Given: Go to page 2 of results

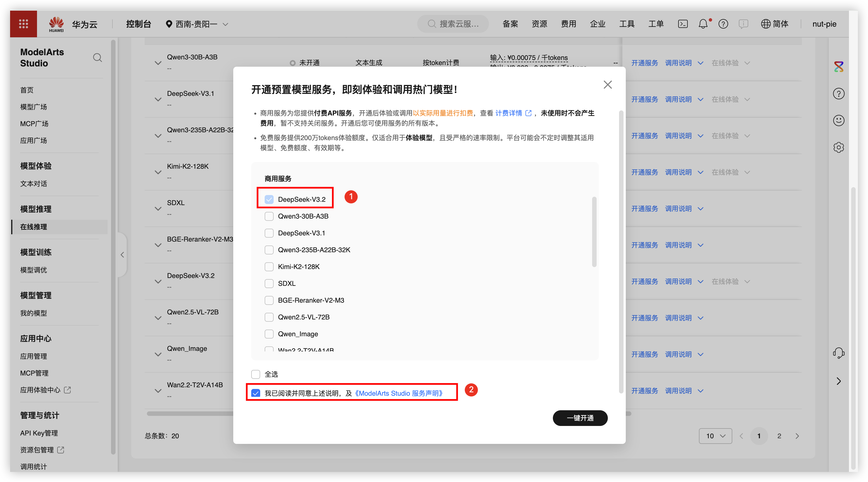Looking at the screenshot, I should click(779, 436).
